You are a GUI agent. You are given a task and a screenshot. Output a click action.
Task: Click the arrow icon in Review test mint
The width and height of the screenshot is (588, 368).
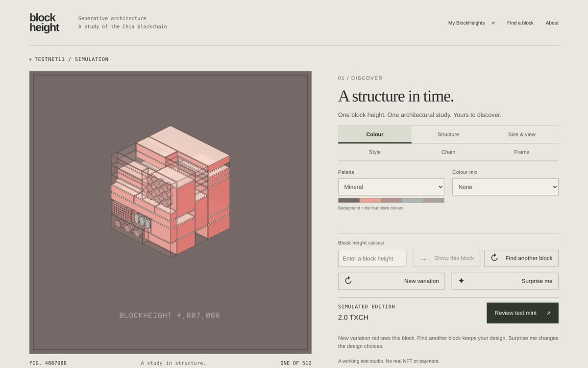click(548, 313)
